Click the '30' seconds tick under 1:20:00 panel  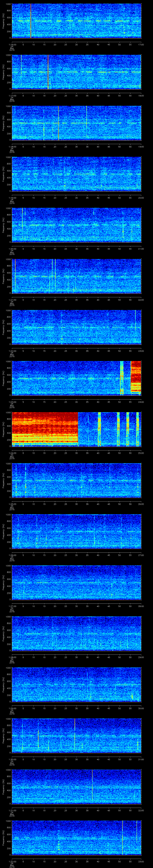click(76, 249)
